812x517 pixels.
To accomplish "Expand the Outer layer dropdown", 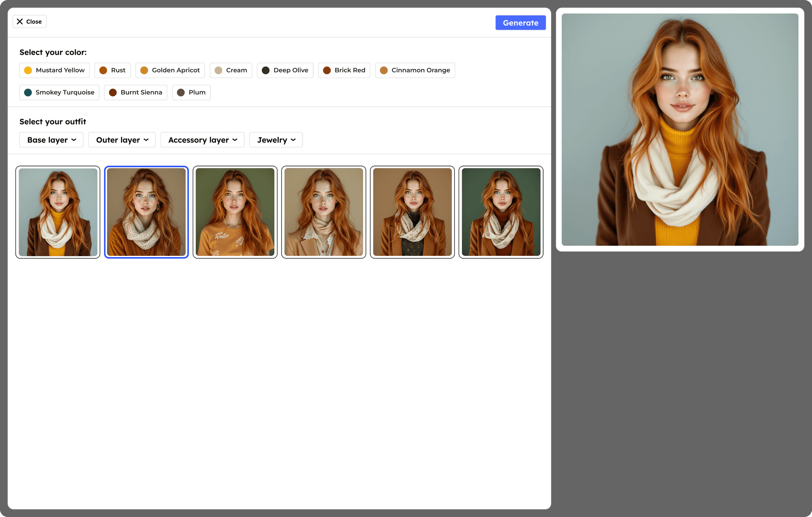I will [122, 140].
